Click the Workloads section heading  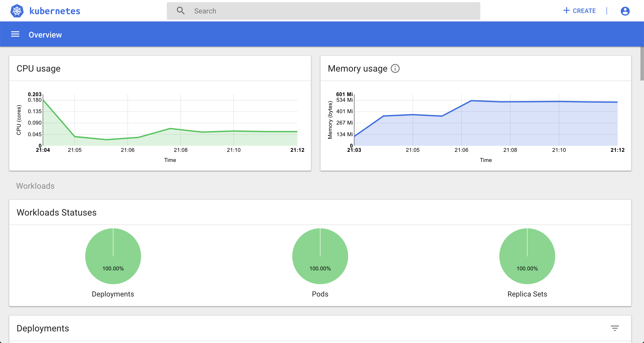pos(35,186)
